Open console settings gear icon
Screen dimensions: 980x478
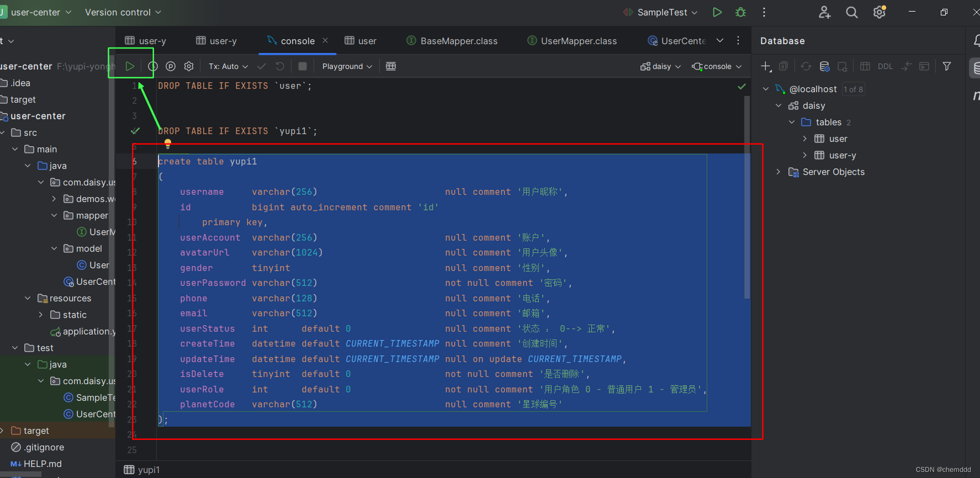pyautogui.click(x=189, y=66)
